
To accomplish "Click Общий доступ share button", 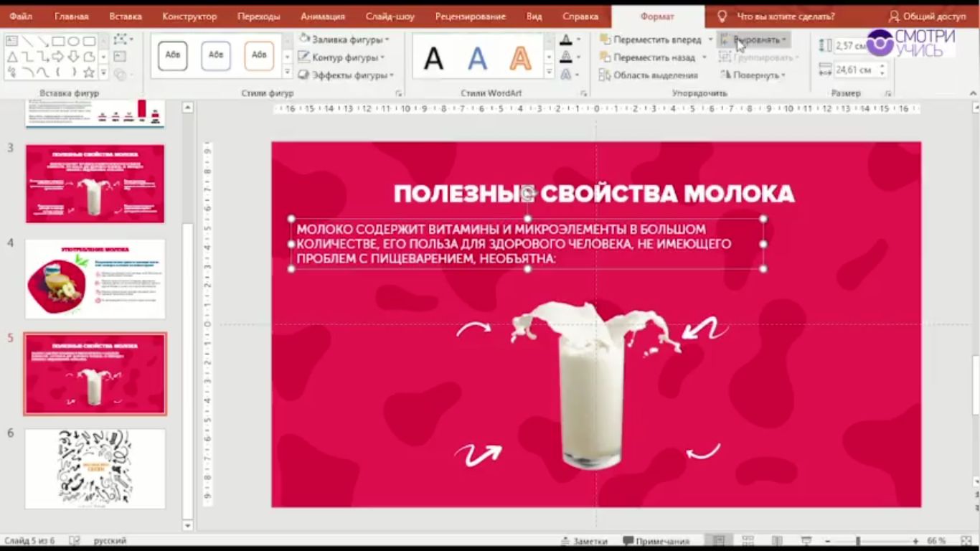I will [927, 16].
